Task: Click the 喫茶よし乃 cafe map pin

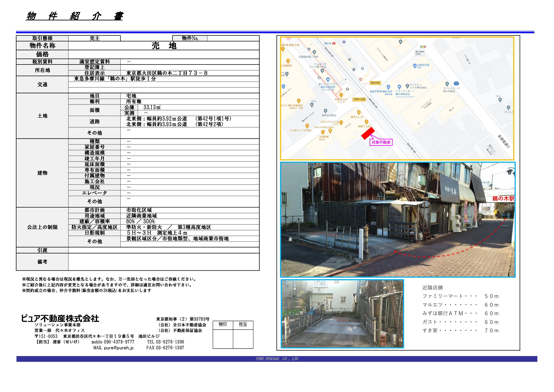Action: (x=359, y=112)
